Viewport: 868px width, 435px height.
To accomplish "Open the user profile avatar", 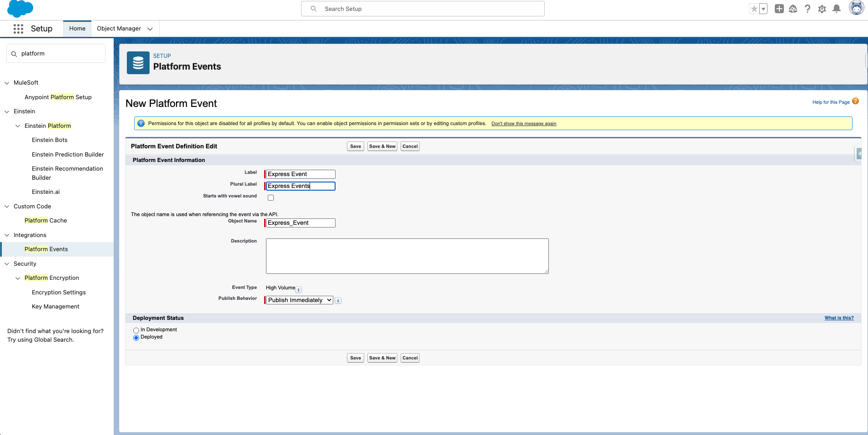I will (857, 8).
